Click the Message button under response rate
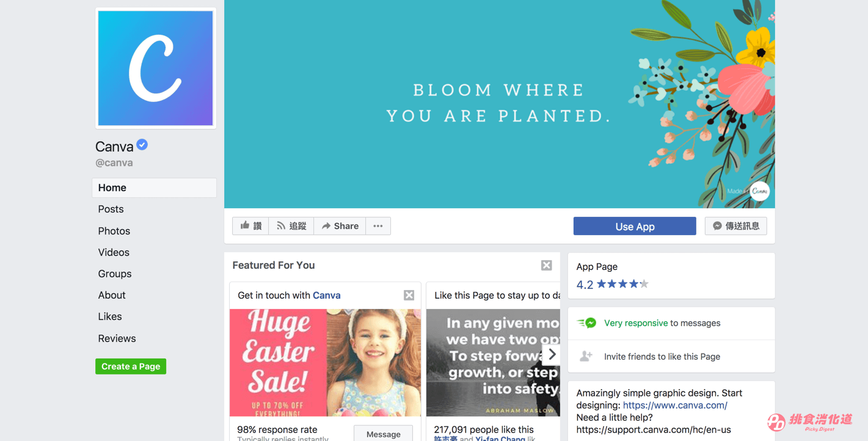 click(x=383, y=434)
